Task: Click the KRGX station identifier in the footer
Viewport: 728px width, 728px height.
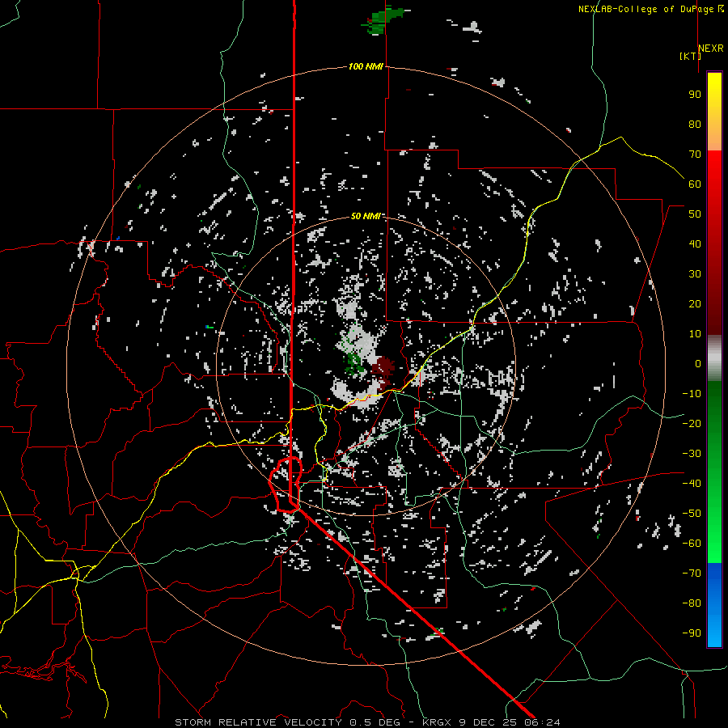Action: pos(436,722)
